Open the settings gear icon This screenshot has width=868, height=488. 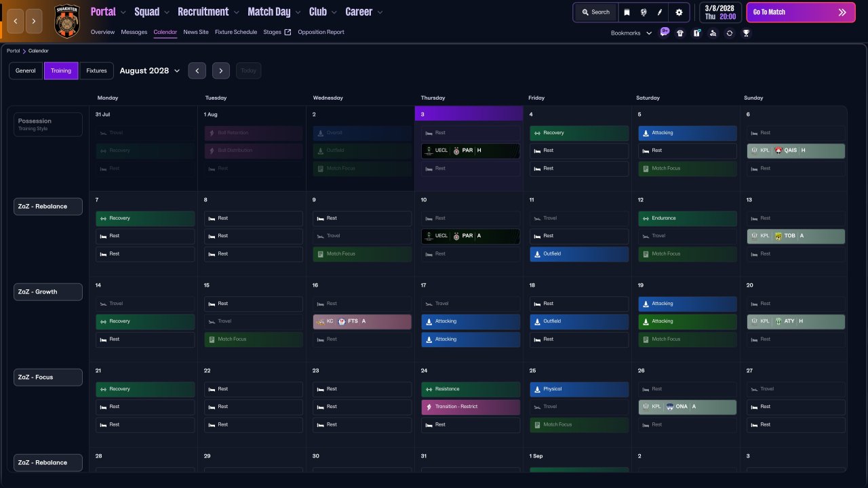tap(679, 12)
